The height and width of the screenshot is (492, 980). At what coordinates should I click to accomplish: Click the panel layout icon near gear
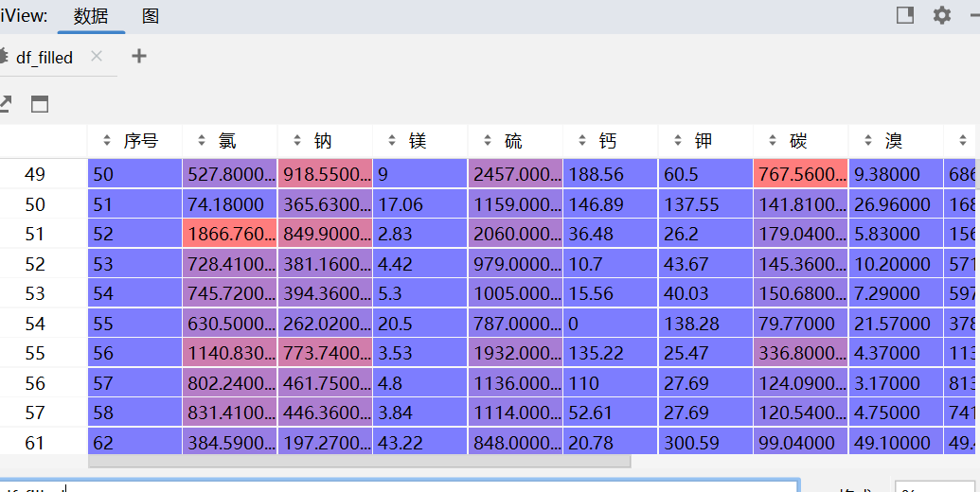905,15
